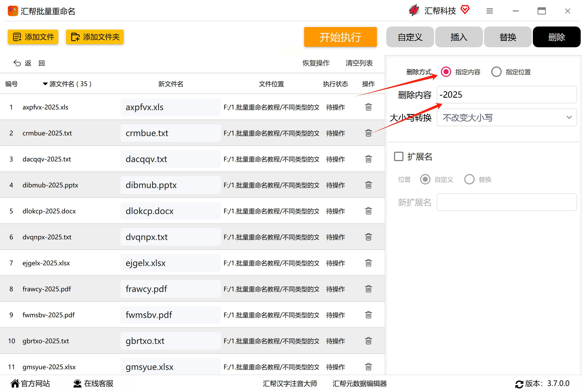The width and height of the screenshot is (582, 392).
Task: Open 在线客服 support icon
Action: 77,383
